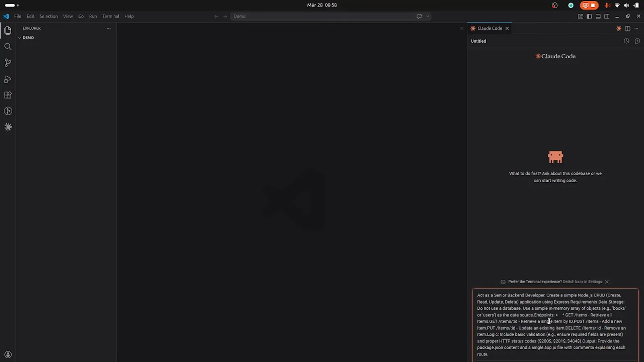Open the Go menu
This screenshot has height=362, width=644.
coord(81,16)
